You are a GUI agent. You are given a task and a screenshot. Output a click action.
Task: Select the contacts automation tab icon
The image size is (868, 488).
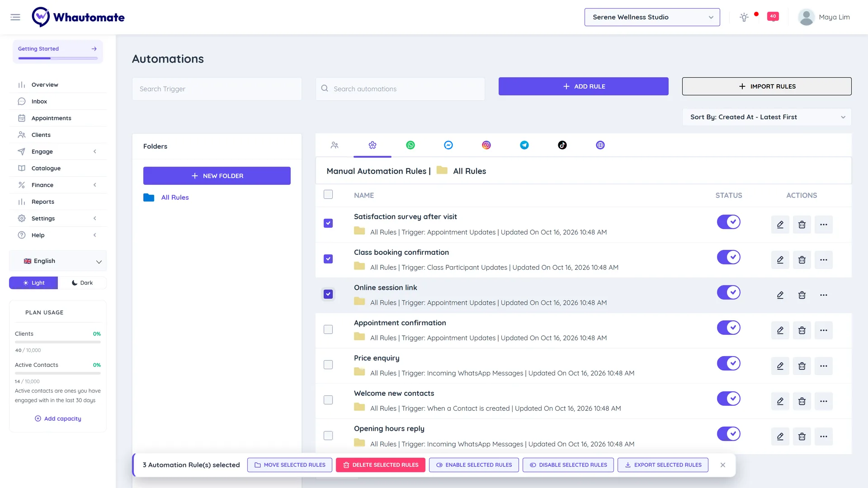tap(335, 145)
